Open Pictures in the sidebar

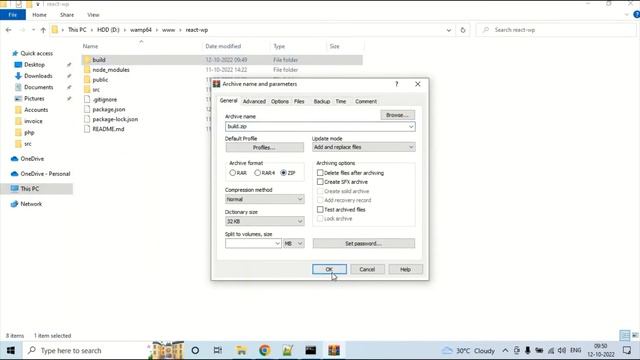(x=34, y=98)
